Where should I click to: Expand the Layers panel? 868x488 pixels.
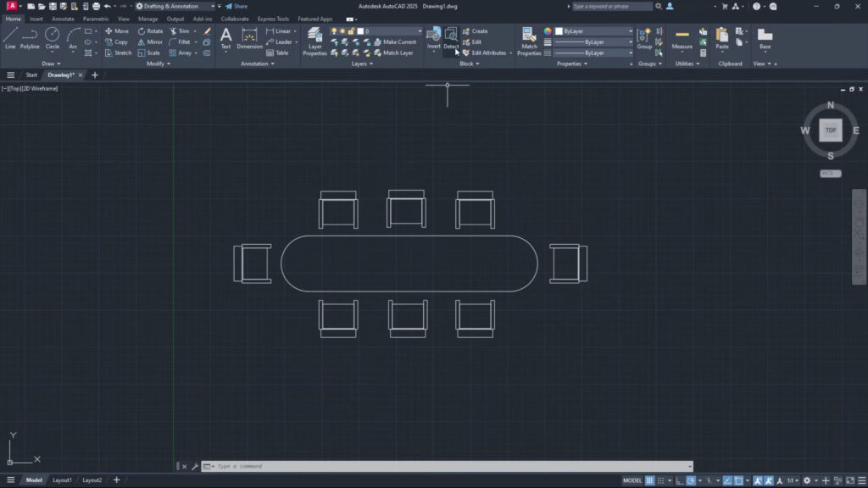(362, 64)
